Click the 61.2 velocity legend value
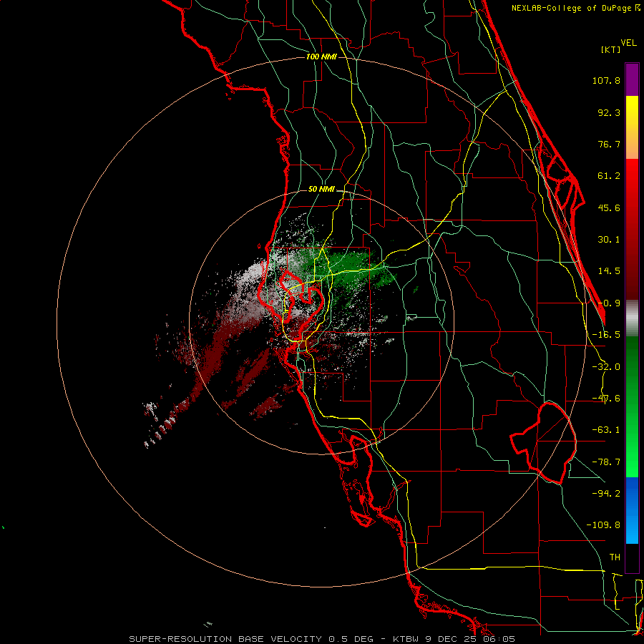The width and height of the screenshot is (644, 644). pos(609,176)
